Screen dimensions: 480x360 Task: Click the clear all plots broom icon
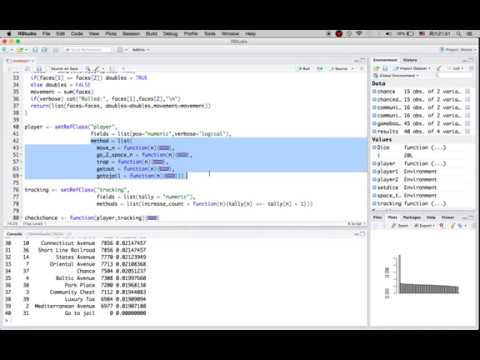click(453, 226)
